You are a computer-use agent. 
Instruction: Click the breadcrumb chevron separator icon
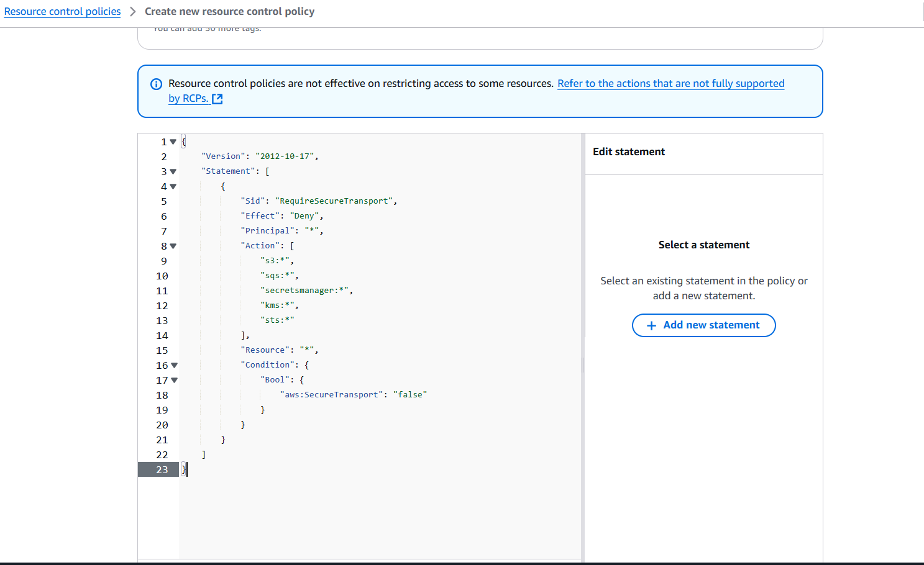click(x=133, y=12)
